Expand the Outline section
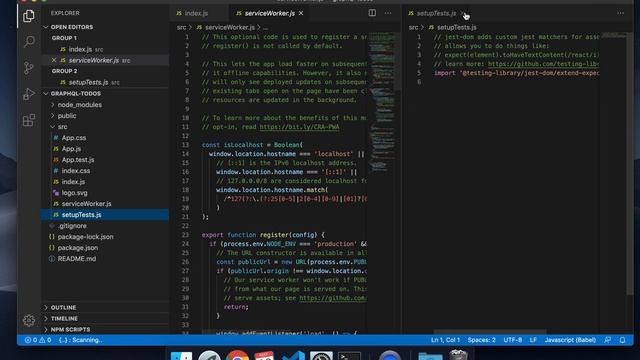 pos(63,307)
